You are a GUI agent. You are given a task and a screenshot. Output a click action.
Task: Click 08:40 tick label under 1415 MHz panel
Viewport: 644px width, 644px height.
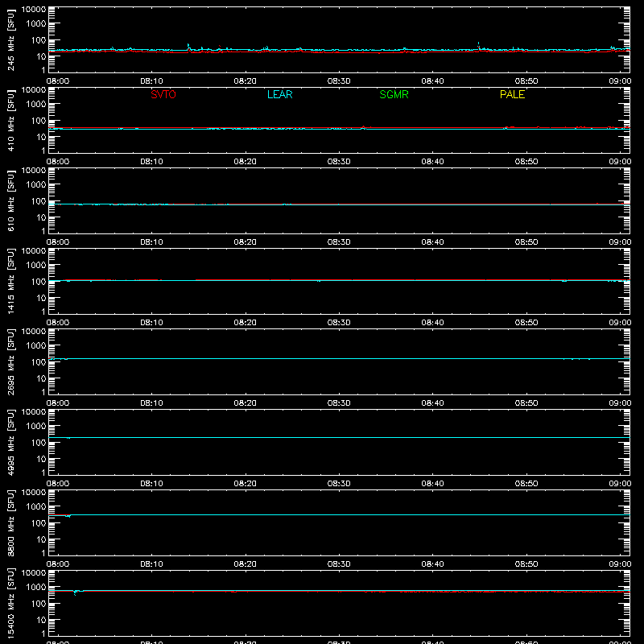(432, 323)
